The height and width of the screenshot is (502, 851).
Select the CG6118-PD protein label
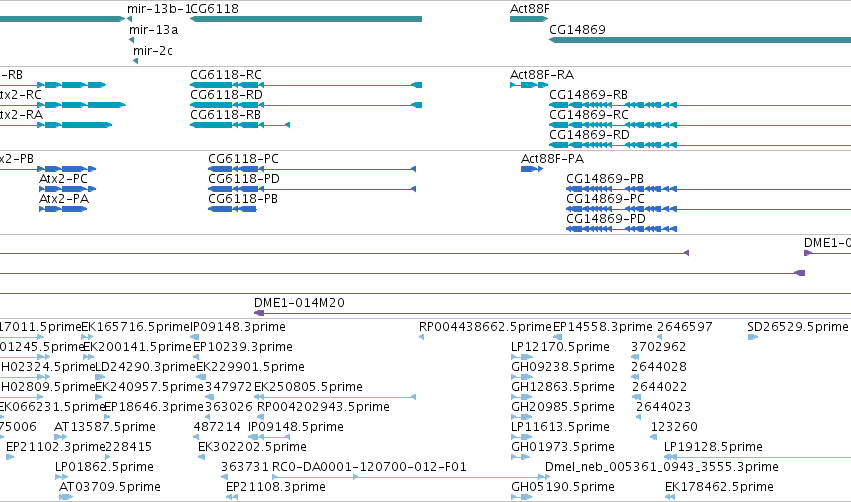coord(244,179)
